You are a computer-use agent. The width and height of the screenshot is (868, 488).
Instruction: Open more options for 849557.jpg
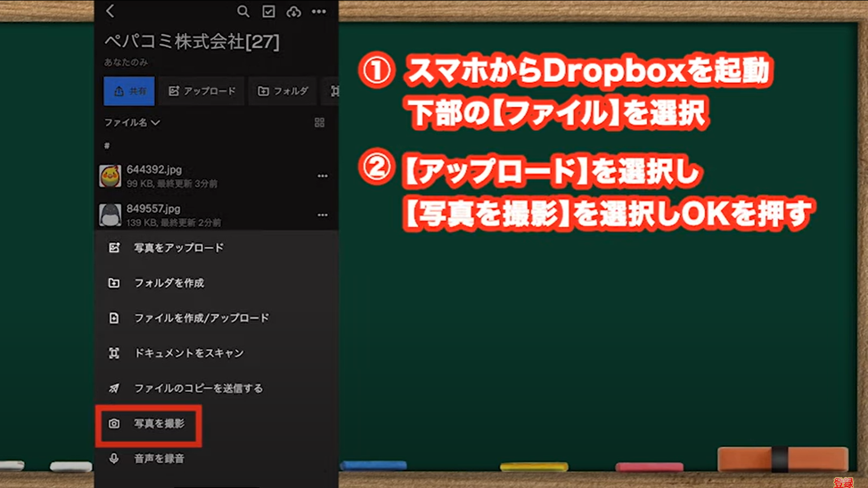click(323, 215)
